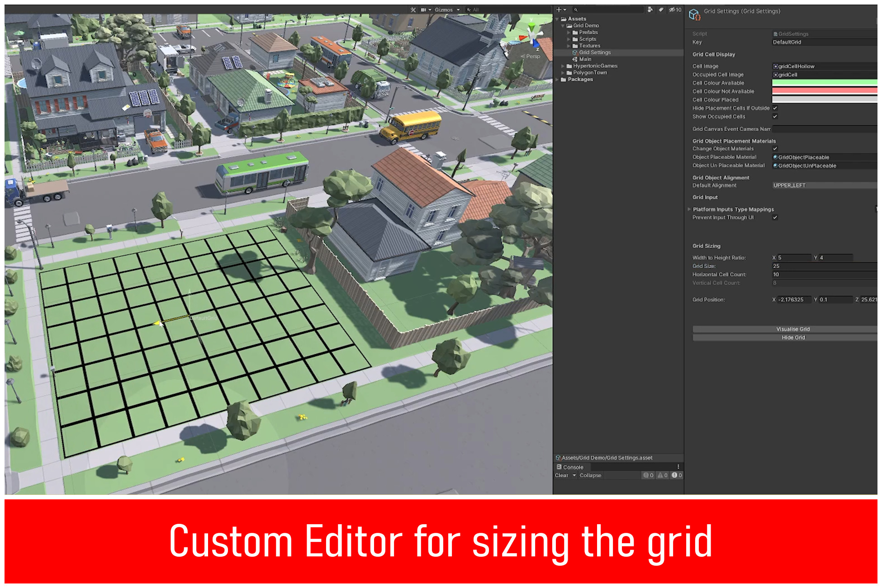Toggle Hide Placement Cells If Outside
The width and height of the screenshot is (882, 588).
coord(775,108)
